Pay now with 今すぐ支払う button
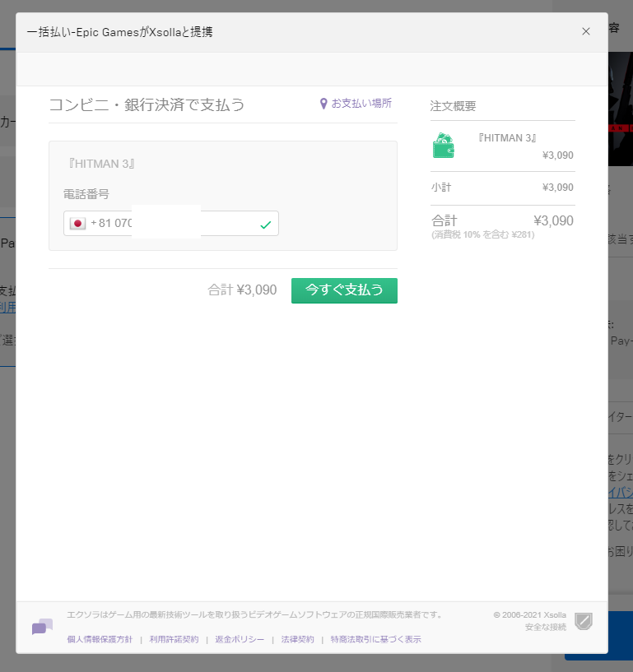 tap(344, 290)
